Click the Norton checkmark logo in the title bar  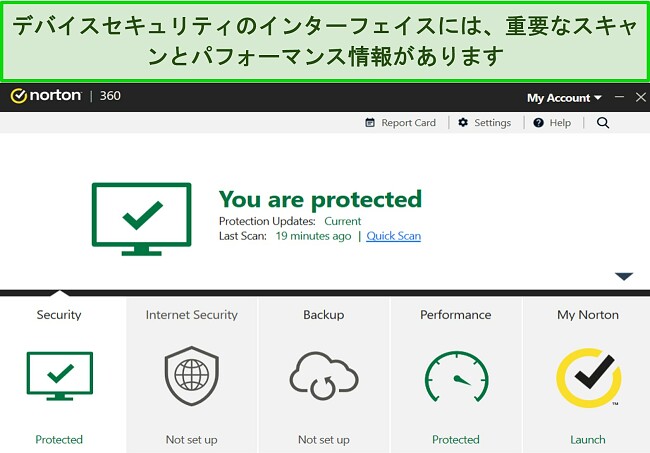click(x=18, y=96)
